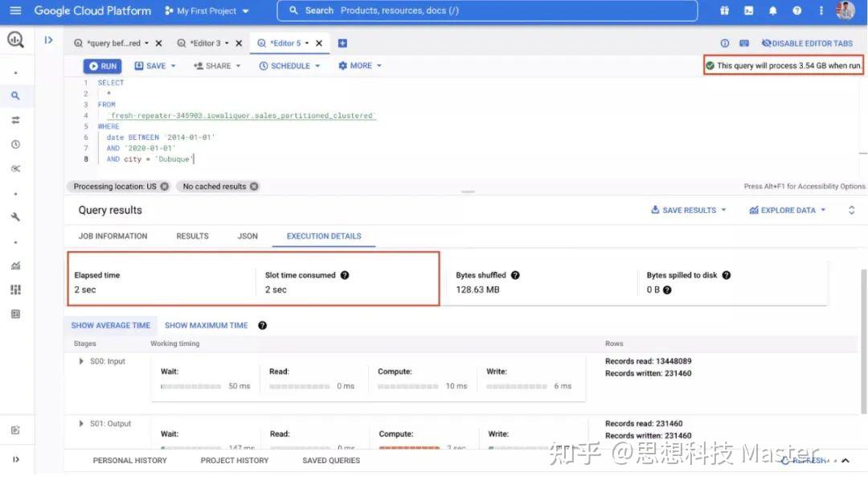The image size is (868, 489).
Task: Click the info icon near editor tabs
Action: [725, 43]
